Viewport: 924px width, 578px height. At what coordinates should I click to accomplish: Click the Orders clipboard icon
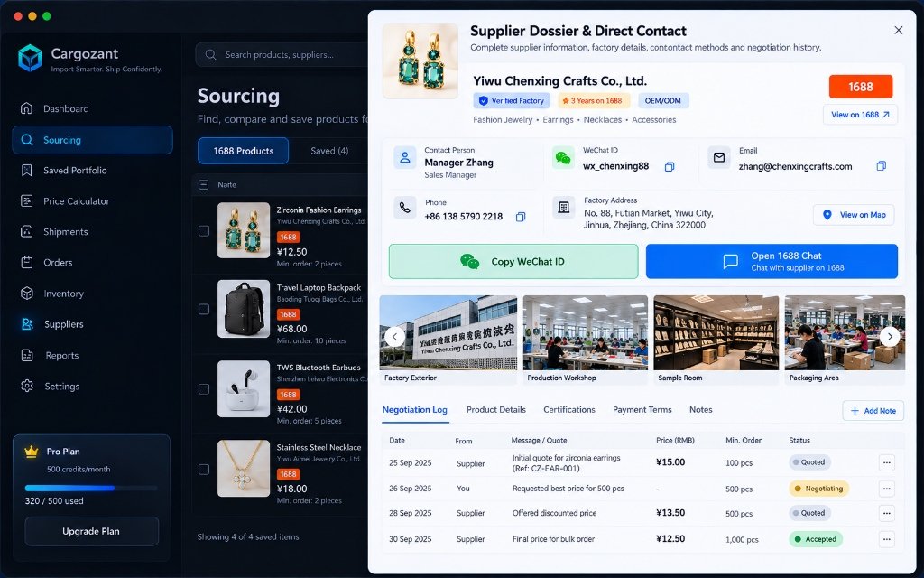pos(26,263)
